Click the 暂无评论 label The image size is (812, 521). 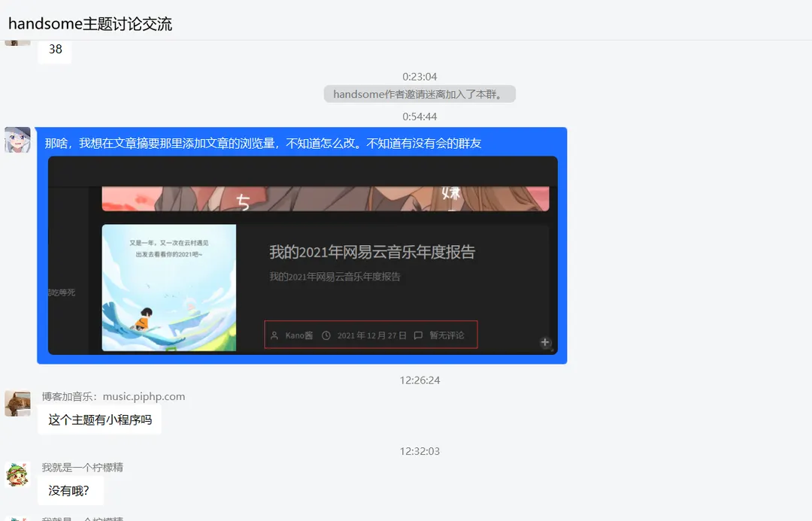(447, 335)
